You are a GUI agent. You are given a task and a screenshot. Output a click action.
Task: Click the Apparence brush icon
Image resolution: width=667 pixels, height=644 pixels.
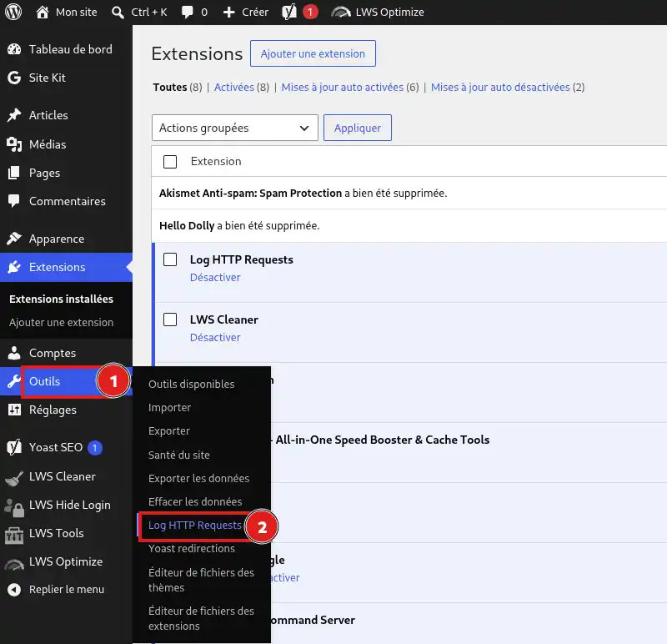pyautogui.click(x=14, y=239)
